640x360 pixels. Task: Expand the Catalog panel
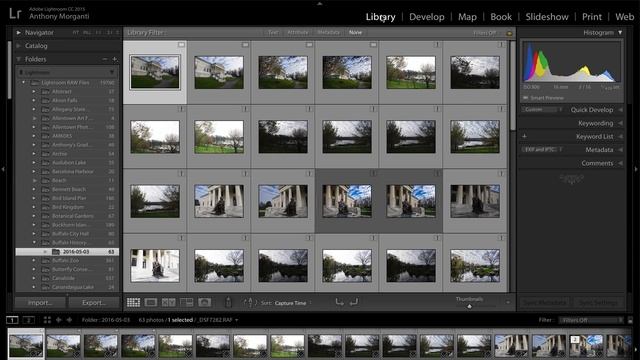click(x=18, y=46)
